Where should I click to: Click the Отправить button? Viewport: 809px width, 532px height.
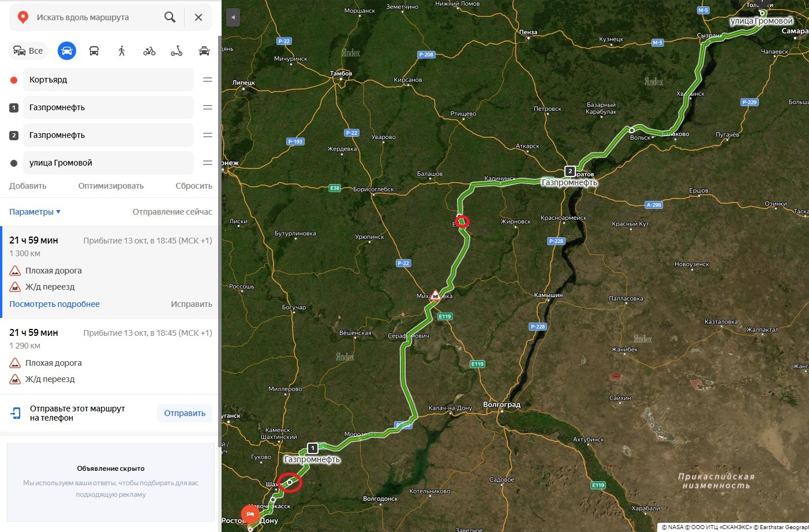185,413
